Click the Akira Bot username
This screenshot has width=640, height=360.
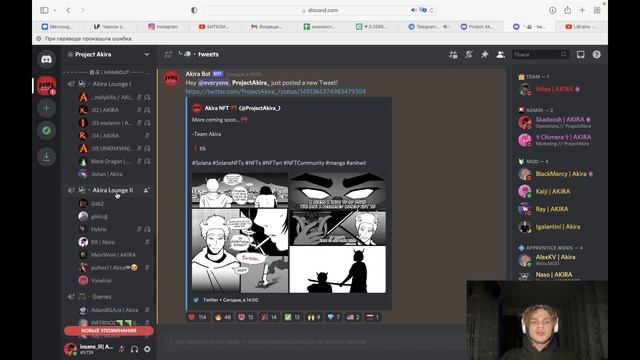(x=198, y=74)
